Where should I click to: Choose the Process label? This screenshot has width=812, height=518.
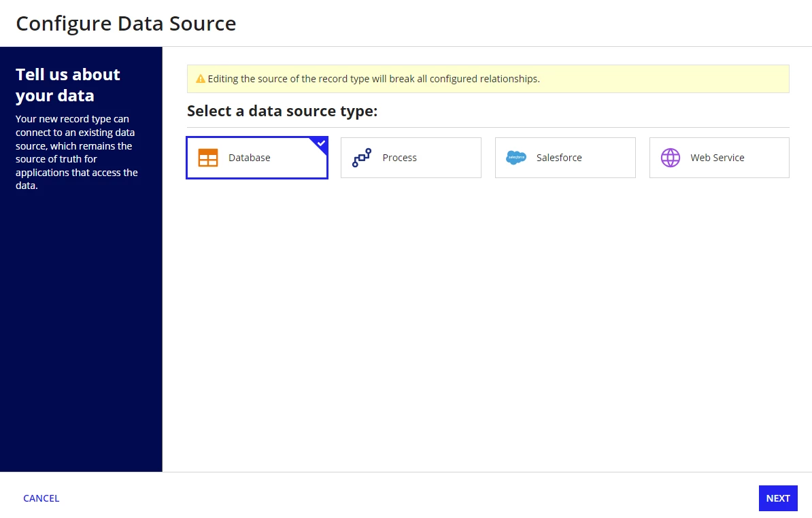click(399, 158)
